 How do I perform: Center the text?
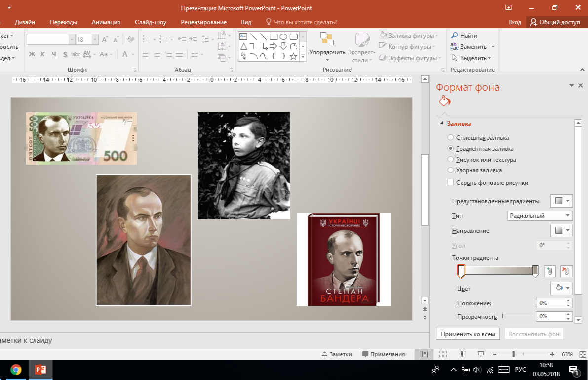(157, 54)
